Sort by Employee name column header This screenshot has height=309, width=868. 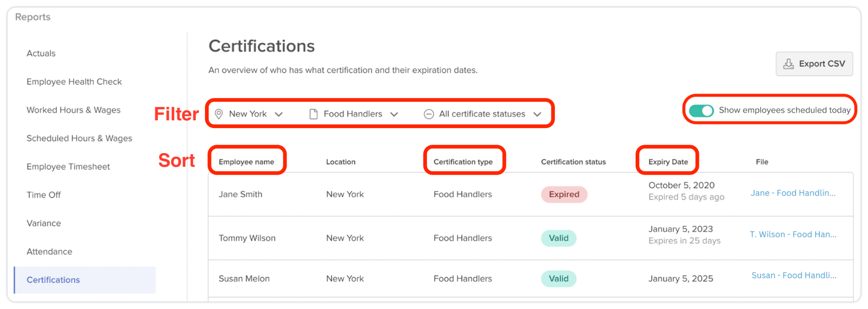pos(246,162)
